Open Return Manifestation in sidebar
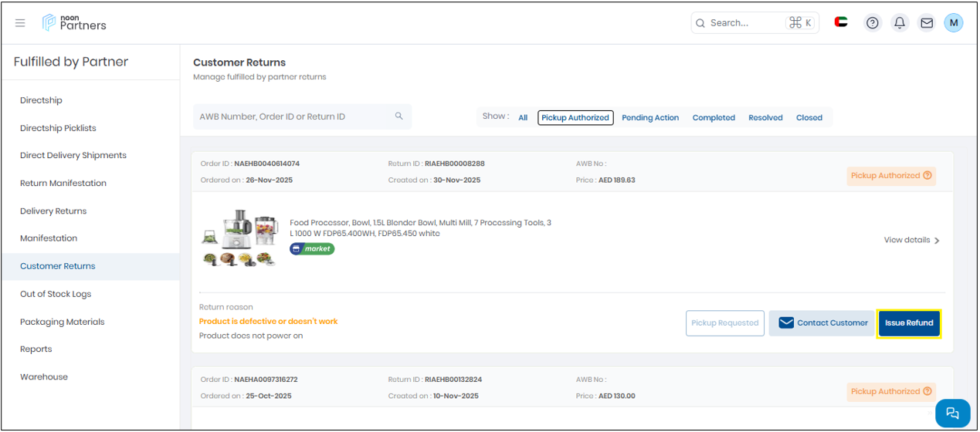 (x=63, y=184)
